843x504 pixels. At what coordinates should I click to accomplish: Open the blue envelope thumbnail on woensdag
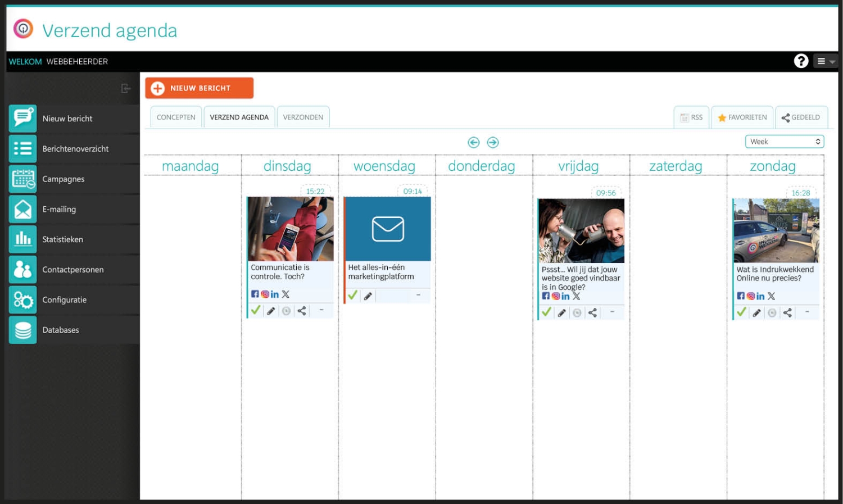(x=388, y=229)
